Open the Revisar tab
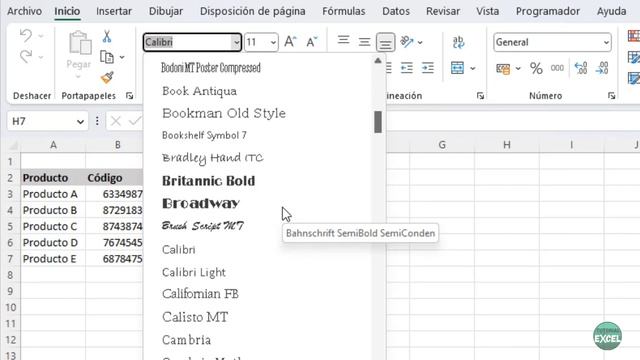Image resolution: width=640 pixels, height=360 pixels. tap(443, 11)
